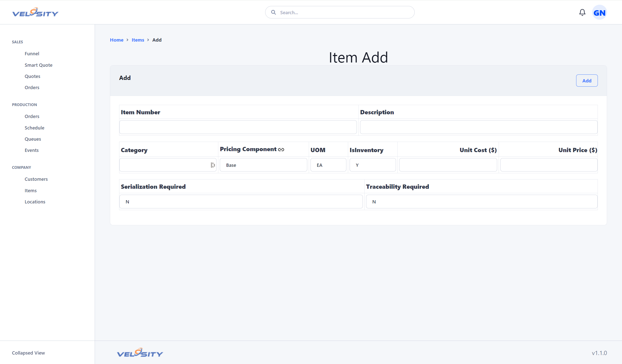This screenshot has height=364, width=622.
Task: Click the search bar magnifier icon
Action: 274,12
